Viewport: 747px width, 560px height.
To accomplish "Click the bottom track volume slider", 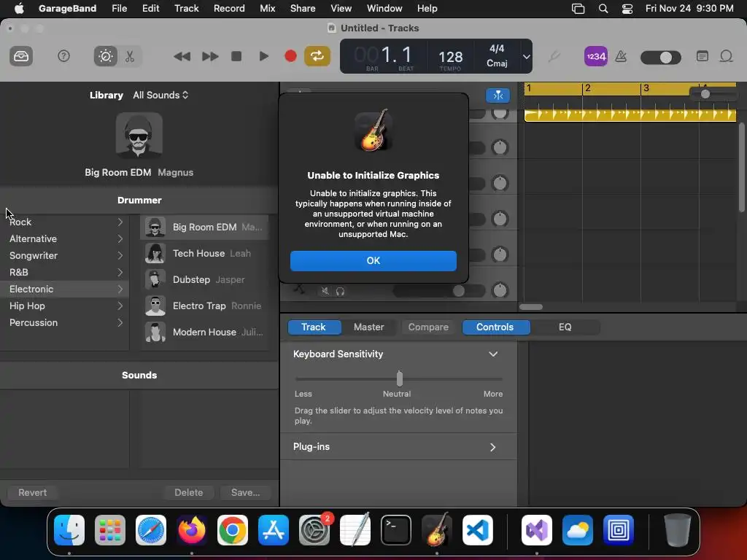I will pyautogui.click(x=438, y=291).
